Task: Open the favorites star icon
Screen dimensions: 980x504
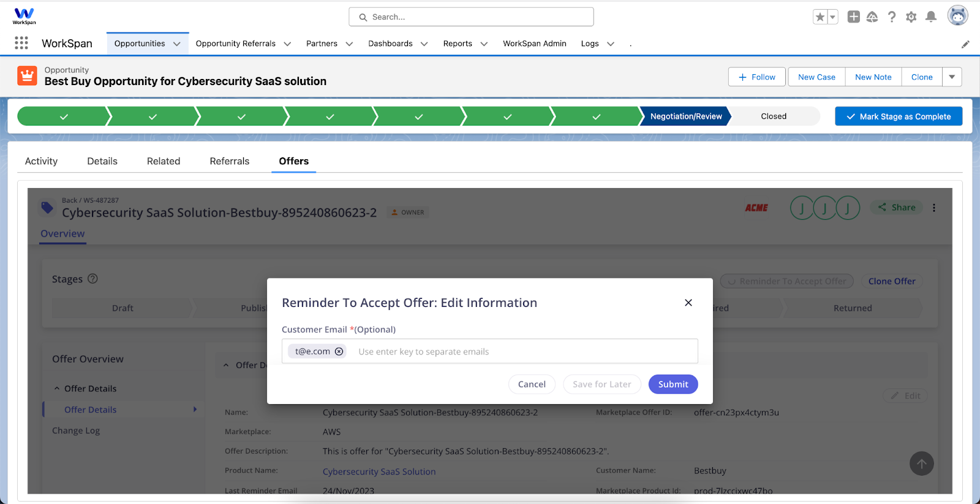Action: pos(820,17)
